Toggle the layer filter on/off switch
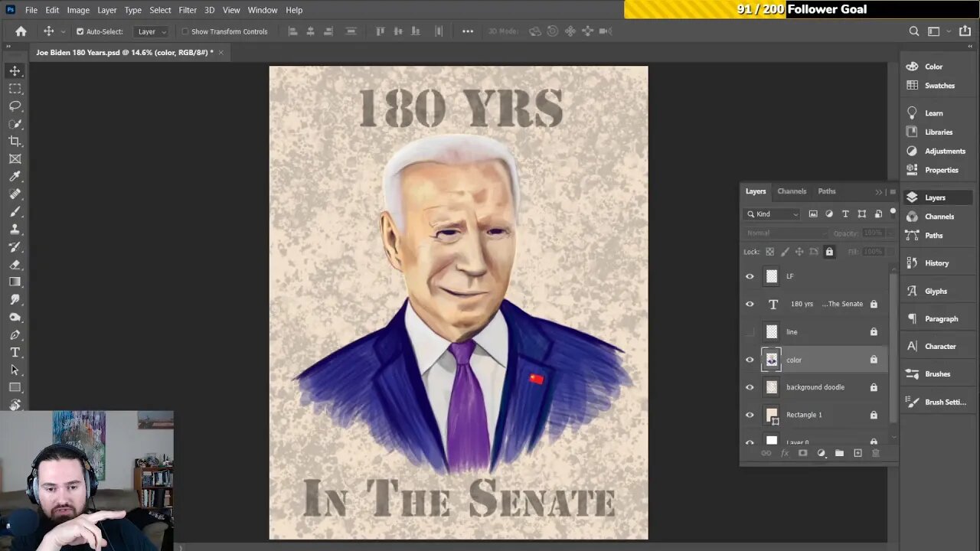This screenshot has width=980, height=551. pyautogui.click(x=892, y=212)
